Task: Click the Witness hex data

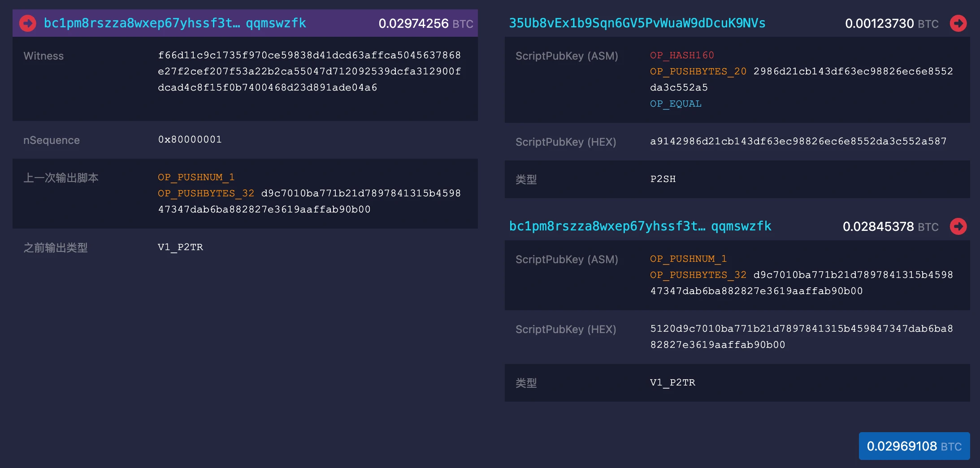Action: [x=309, y=71]
